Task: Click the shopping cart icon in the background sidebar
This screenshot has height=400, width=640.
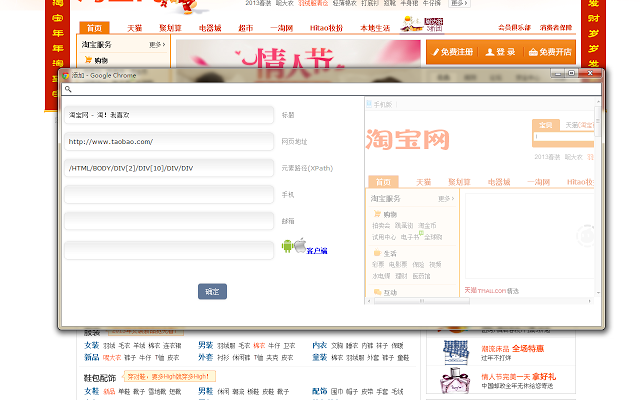Action: [88, 60]
